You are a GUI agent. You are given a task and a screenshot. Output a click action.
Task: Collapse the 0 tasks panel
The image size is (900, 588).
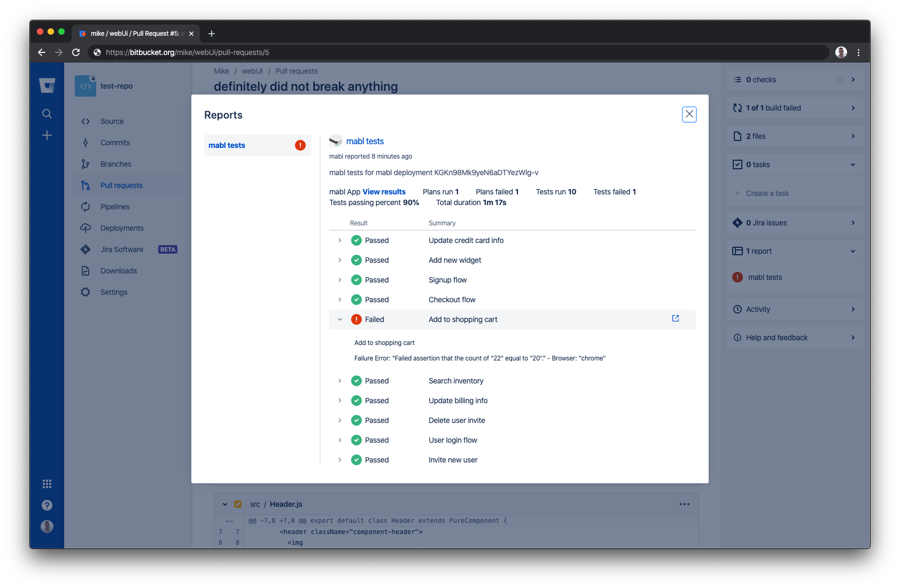853,164
